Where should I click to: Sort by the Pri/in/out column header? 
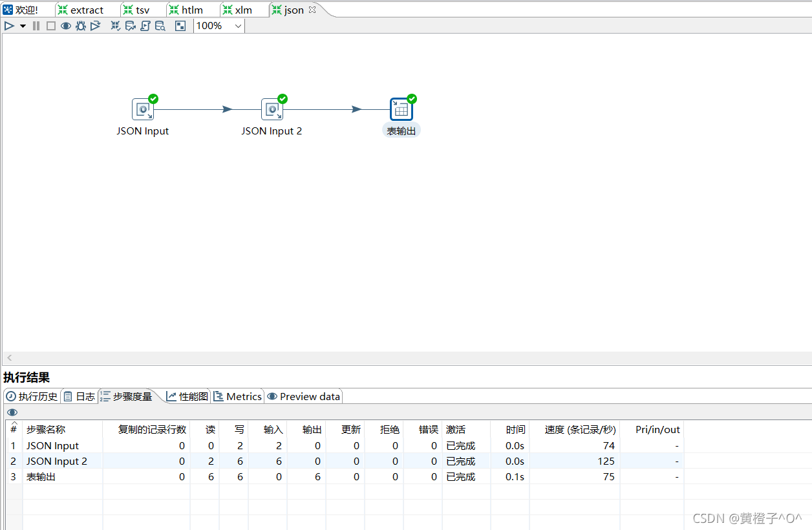coord(652,429)
